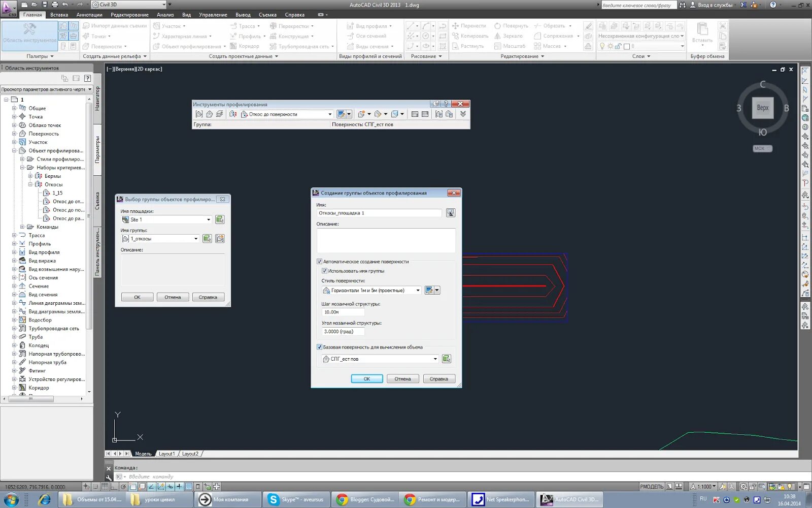Click the set grading group icon in grading toolbar

click(199, 114)
